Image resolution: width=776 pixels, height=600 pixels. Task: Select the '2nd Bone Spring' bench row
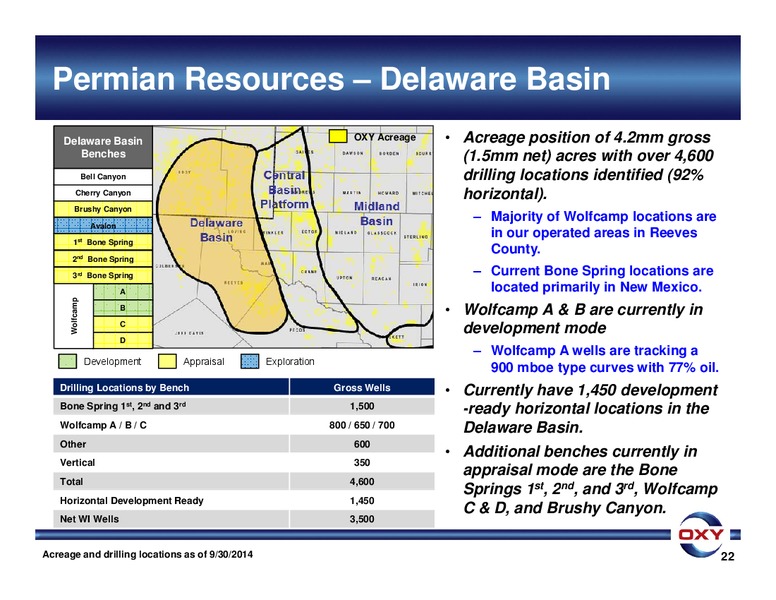click(103, 259)
